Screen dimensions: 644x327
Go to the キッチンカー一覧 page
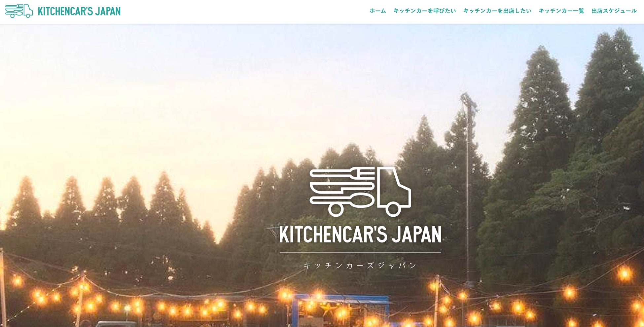(x=561, y=11)
